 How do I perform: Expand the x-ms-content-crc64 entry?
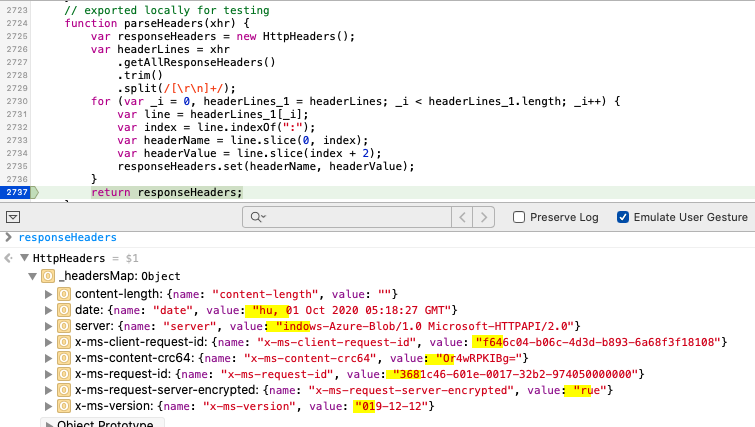(x=48, y=358)
